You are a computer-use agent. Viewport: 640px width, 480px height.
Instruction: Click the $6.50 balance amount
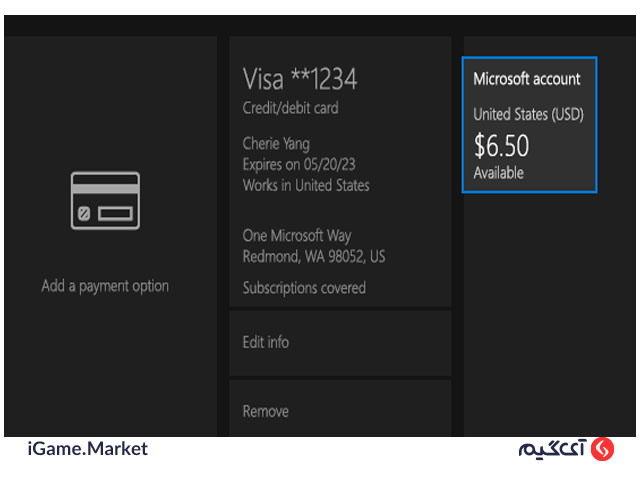click(x=502, y=146)
